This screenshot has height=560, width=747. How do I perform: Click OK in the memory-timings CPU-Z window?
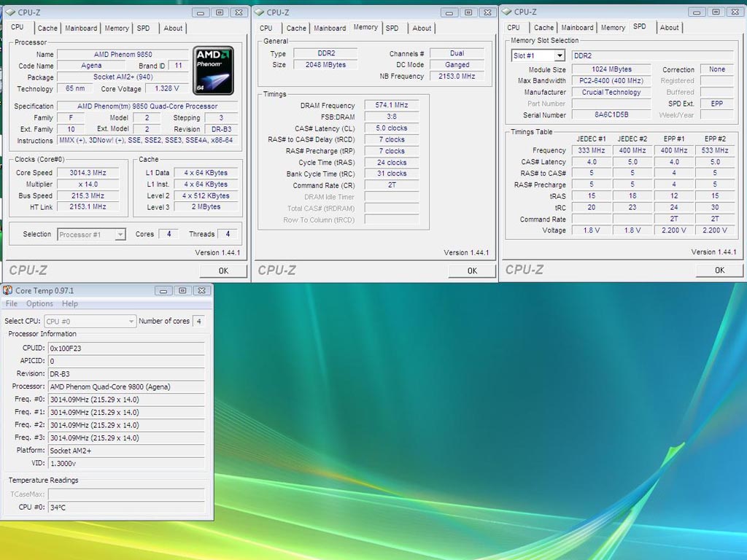click(472, 271)
